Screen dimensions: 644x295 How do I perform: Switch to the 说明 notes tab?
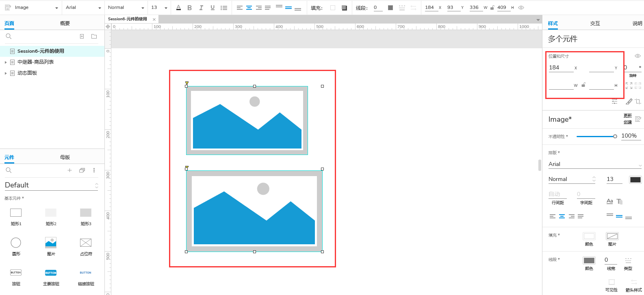[x=637, y=24]
